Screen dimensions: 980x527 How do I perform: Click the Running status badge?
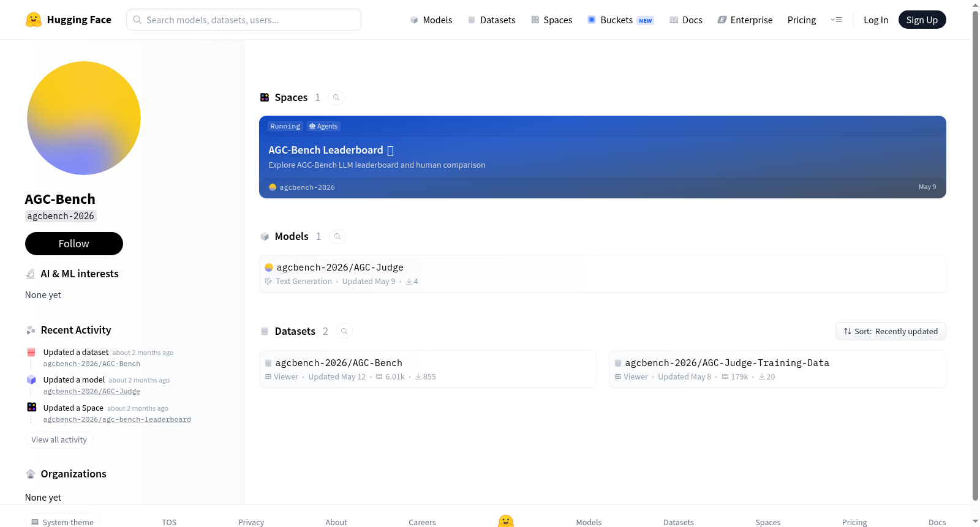point(285,126)
